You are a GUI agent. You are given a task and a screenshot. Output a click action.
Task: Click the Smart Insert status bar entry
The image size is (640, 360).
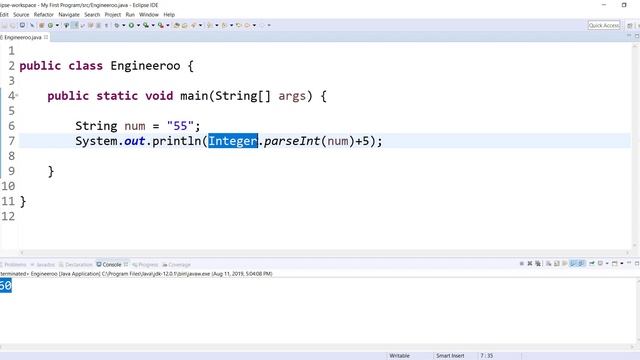[x=450, y=356]
